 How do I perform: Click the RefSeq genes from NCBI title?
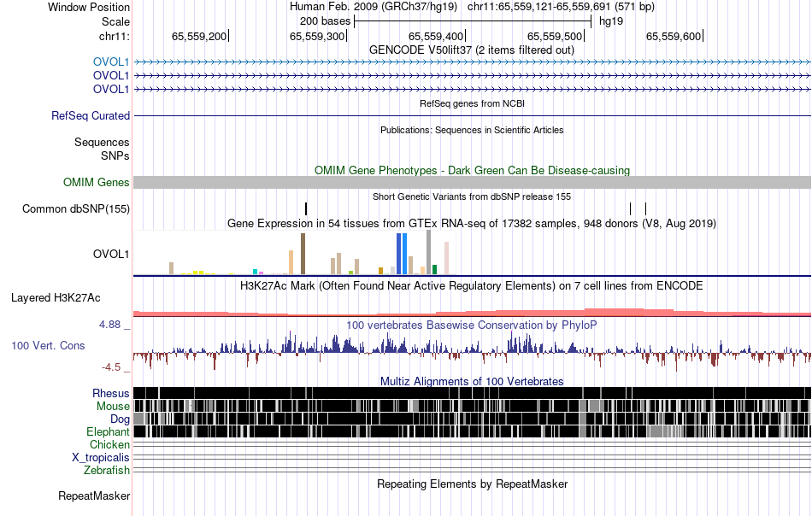(x=473, y=103)
